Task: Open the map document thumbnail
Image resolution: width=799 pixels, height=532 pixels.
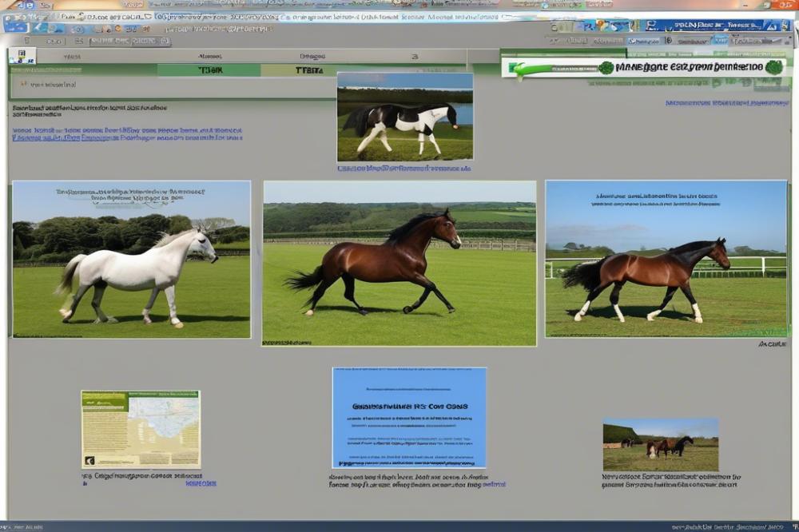Action: (x=141, y=429)
